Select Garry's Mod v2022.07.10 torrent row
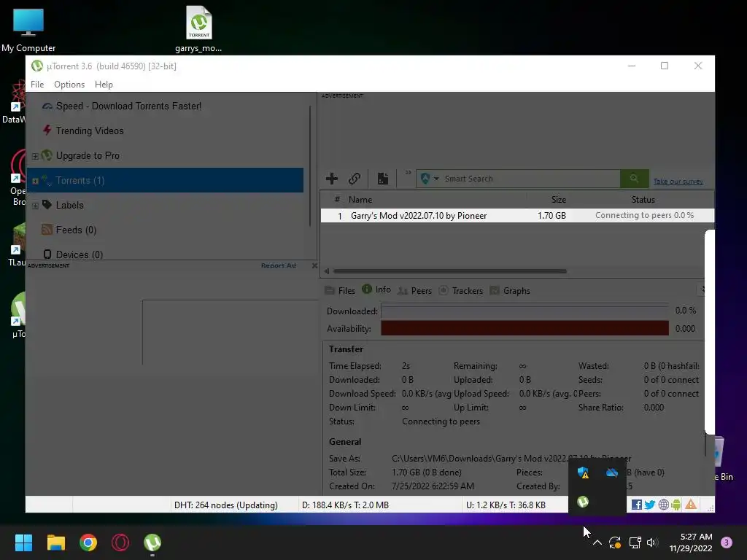747x560 pixels. (517, 216)
